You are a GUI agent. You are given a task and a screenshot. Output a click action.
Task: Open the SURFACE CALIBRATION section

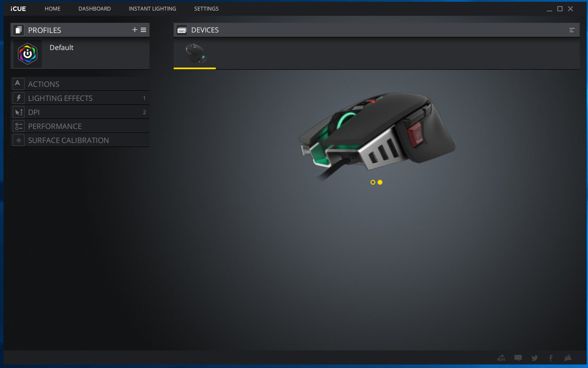pos(80,140)
